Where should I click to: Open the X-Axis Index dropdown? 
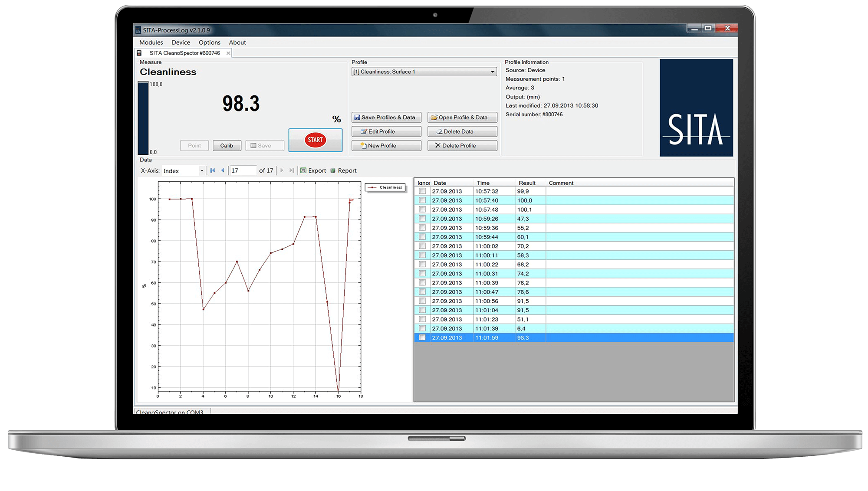[201, 171]
